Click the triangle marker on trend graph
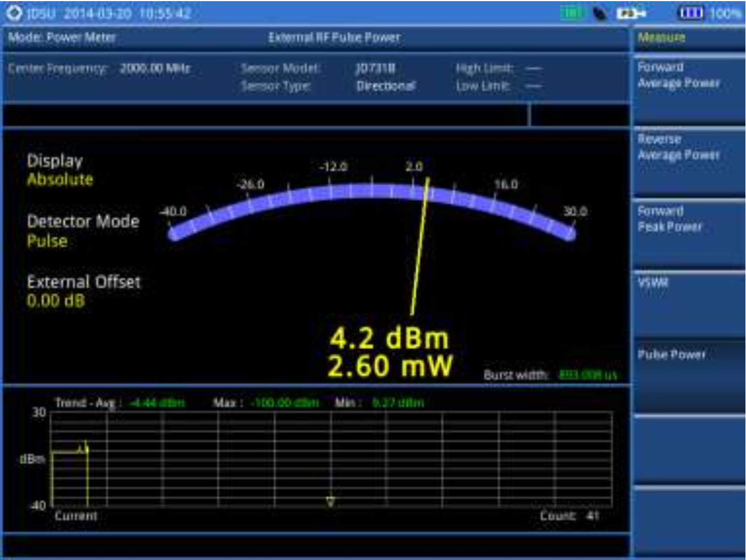The image size is (746, 560). click(330, 501)
